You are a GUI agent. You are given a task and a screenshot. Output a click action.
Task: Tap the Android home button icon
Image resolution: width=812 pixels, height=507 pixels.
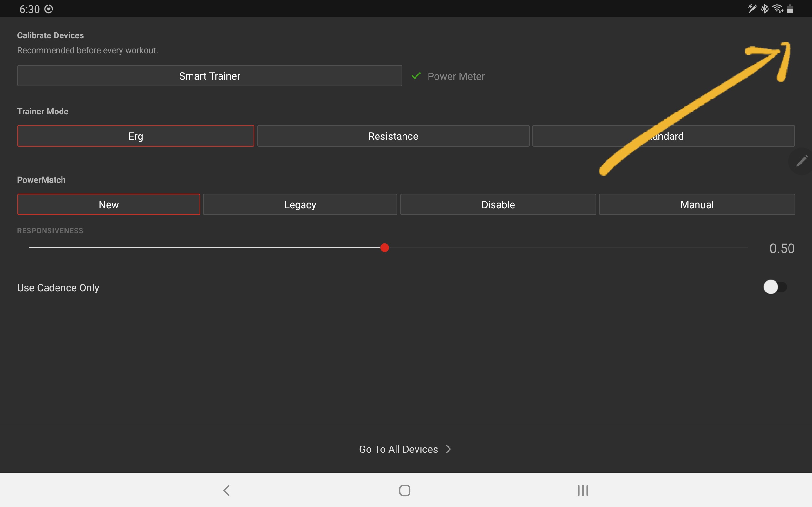tap(405, 490)
